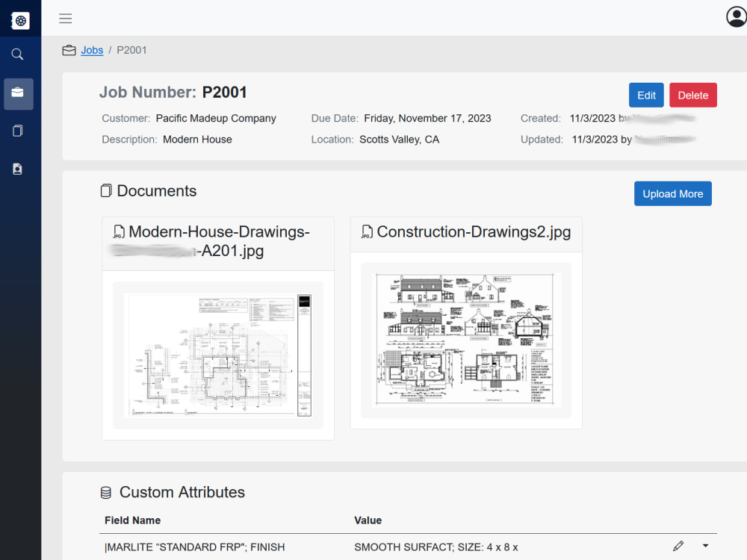
Task: Open the Jobs briefcase icon in sidebar
Action: pyautogui.click(x=18, y=94)
